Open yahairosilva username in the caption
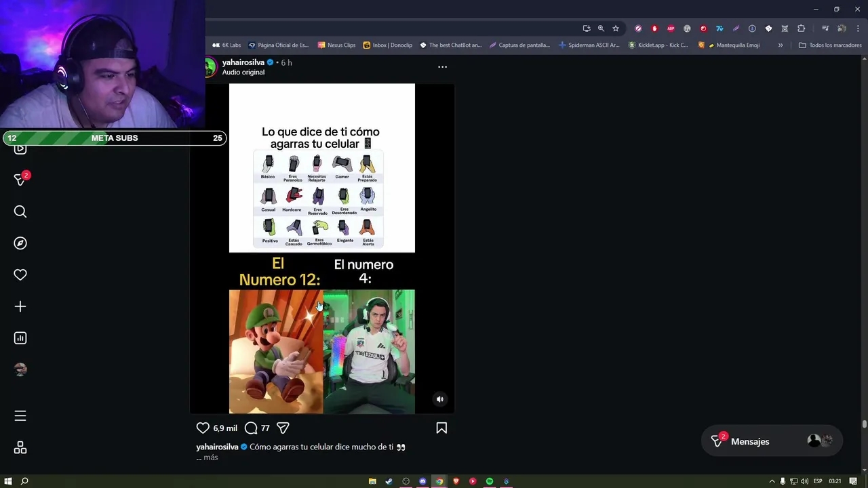 (x=217, y=447)
